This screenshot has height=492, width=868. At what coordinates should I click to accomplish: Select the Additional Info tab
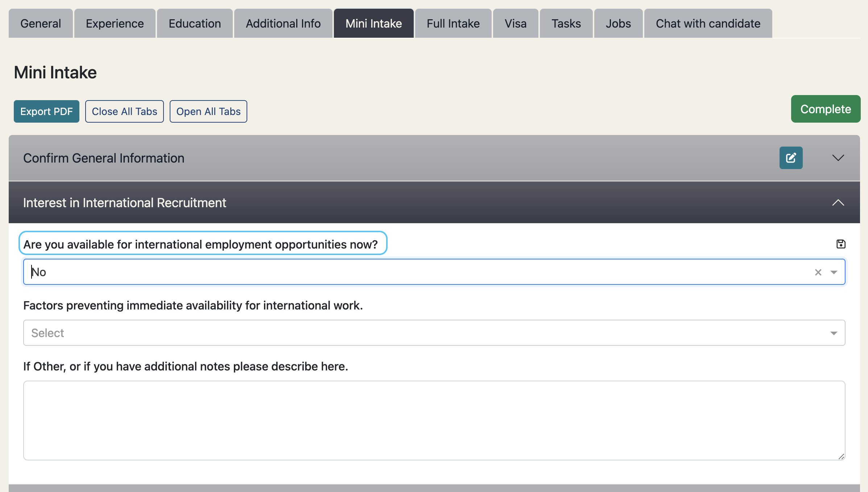(x=283, y=24)
